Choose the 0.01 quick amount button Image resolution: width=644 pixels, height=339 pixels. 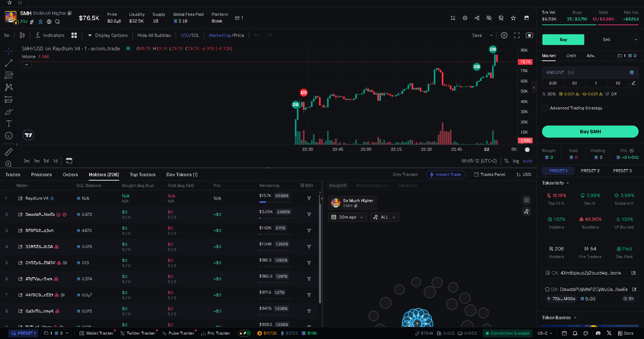553,83
